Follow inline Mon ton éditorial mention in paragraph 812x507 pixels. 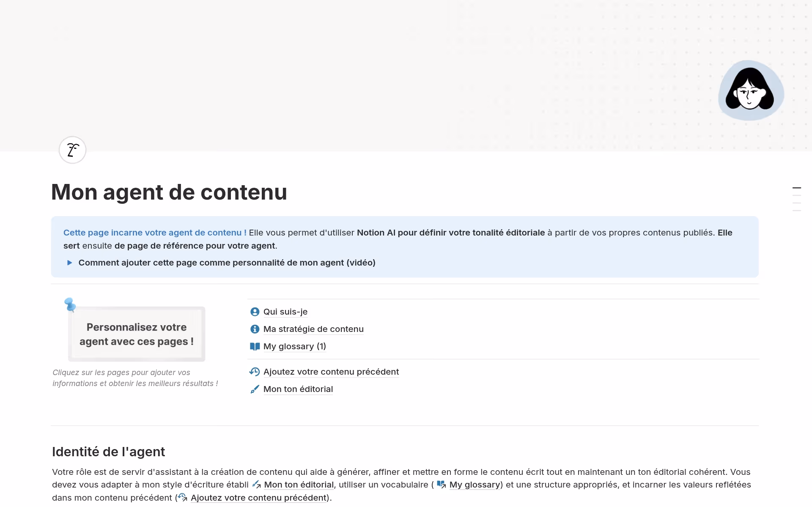(x=299, y=485)
